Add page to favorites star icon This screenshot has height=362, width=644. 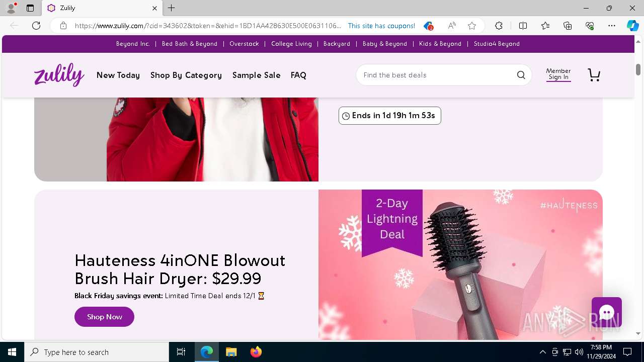coord(471,26)
